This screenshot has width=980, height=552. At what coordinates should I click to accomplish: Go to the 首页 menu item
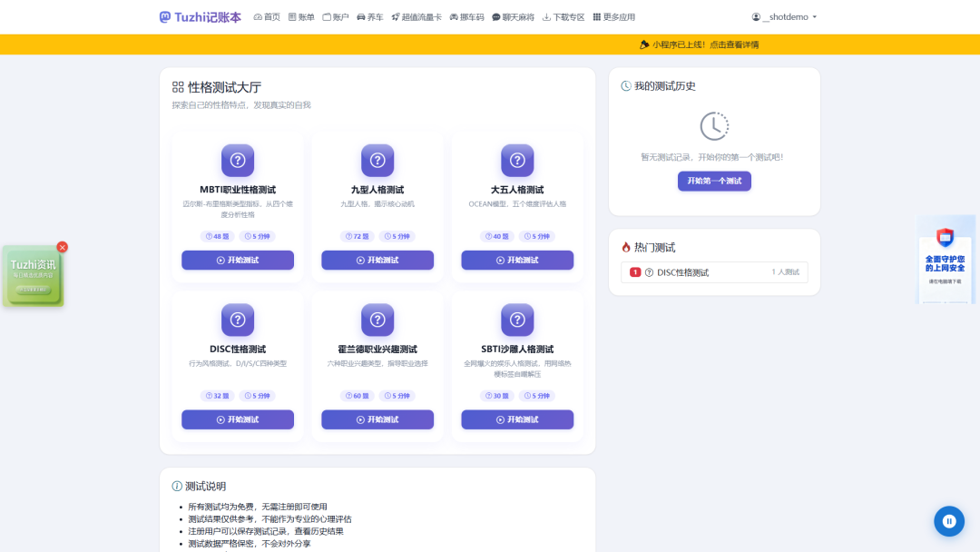[x=267, y=17]
